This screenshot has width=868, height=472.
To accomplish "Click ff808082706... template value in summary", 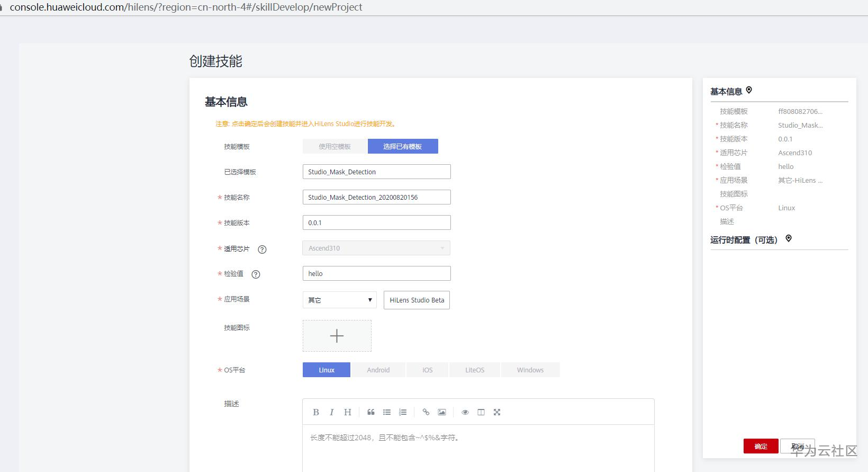I will click(x=800, y=111).
